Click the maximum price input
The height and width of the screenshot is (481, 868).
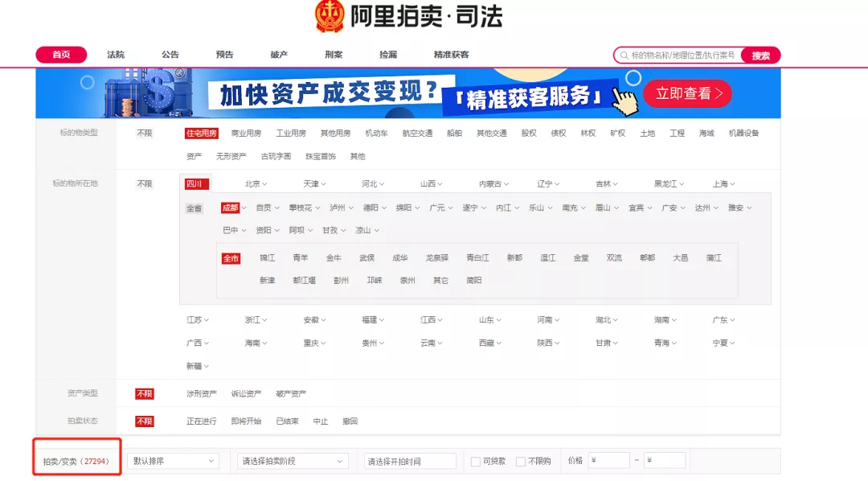pos(665,461)
